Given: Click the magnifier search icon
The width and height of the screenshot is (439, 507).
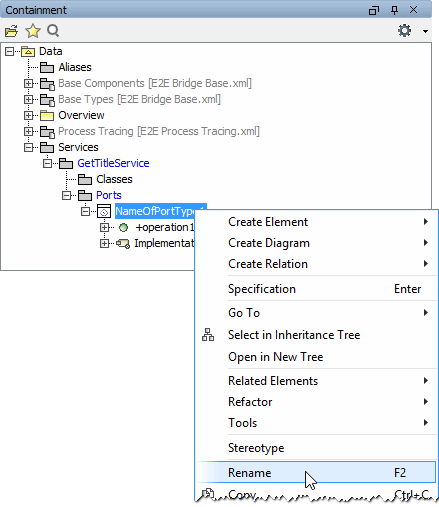Looking at the screenshot, I should pos(53,31).
